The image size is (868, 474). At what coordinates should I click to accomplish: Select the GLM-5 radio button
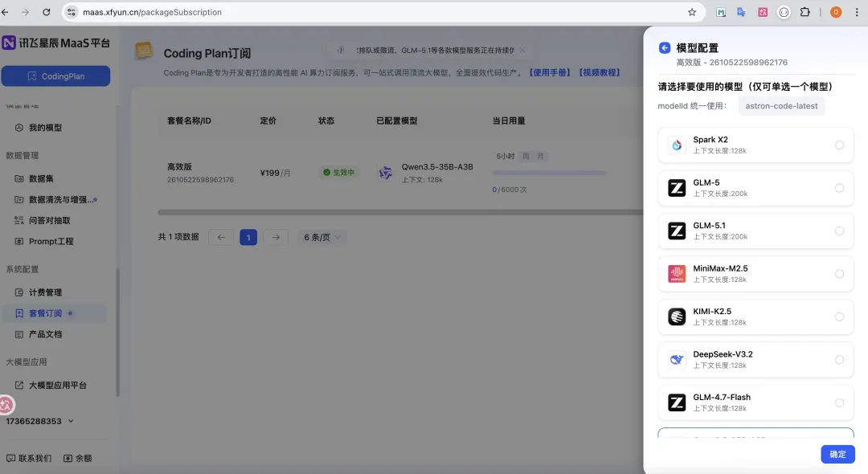[x=839, y=188]
